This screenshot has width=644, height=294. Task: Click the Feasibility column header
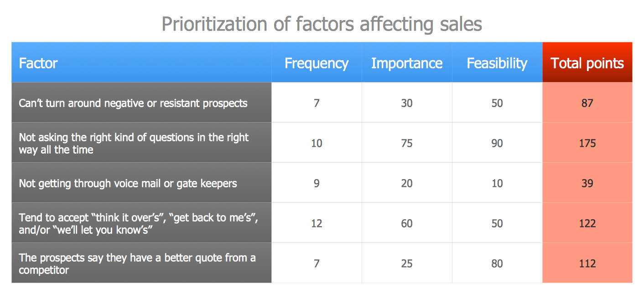tap(497, 63)
